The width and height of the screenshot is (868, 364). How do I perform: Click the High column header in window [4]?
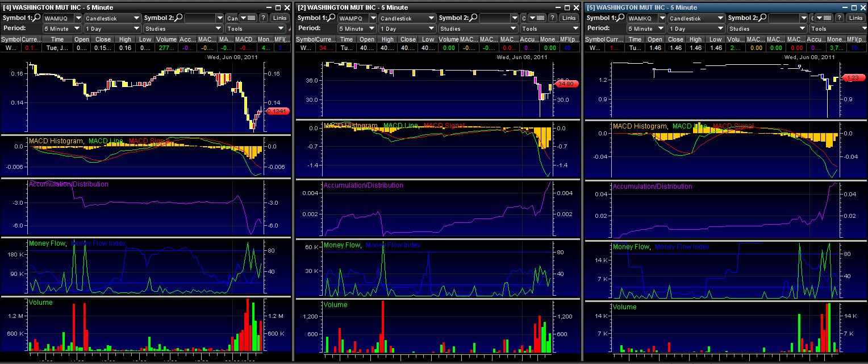coord(125,39)
